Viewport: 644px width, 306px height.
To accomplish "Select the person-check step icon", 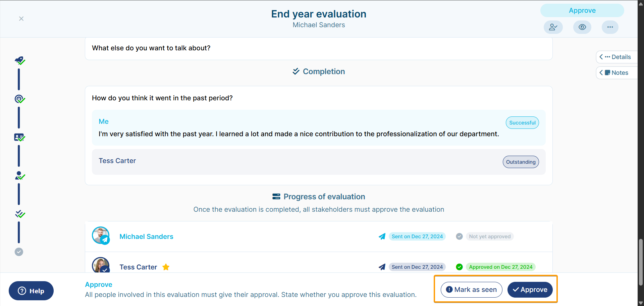I will point(20,175).
